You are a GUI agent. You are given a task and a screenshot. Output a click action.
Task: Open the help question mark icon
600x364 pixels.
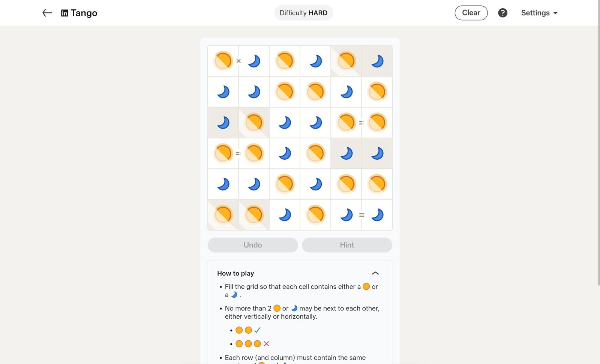click(x=502, y=13)
